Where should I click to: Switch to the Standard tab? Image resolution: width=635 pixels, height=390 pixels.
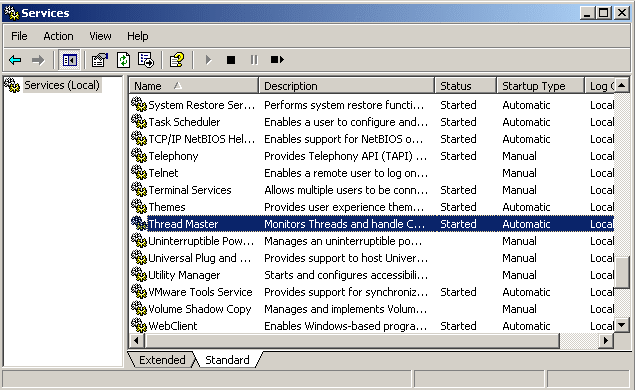(x=227, y=360)
